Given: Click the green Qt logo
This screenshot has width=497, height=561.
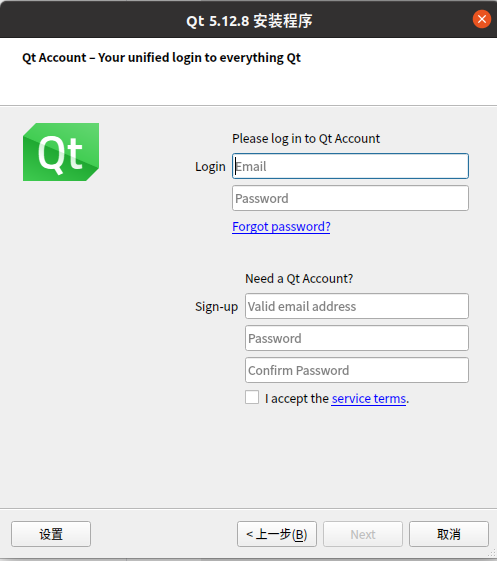Looking at the screenshot, I should click(61, 152).
